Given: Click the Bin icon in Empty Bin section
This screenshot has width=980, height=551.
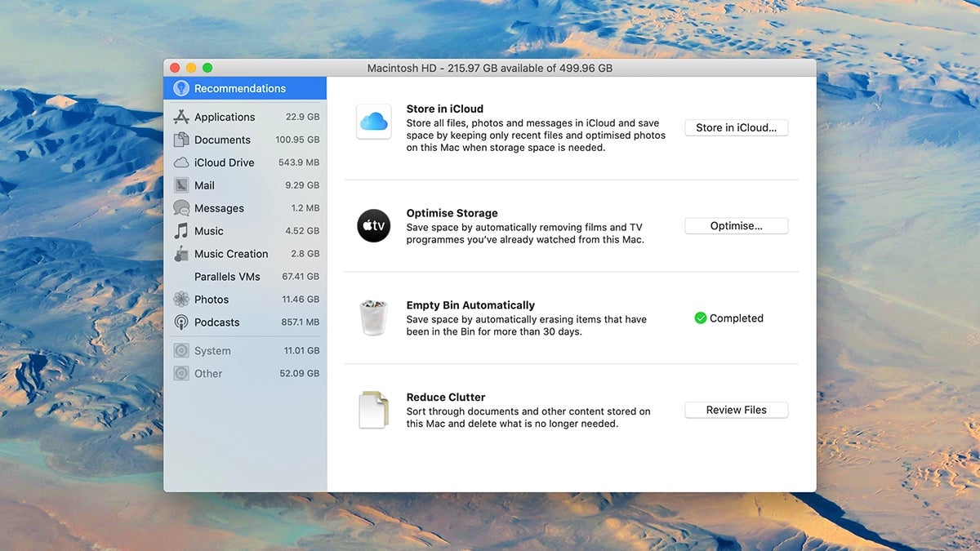Looking at the screenshot, I should point(373,318).
